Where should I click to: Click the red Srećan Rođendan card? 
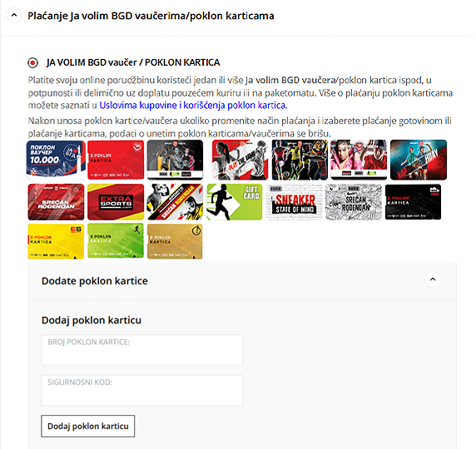[56, 202]
